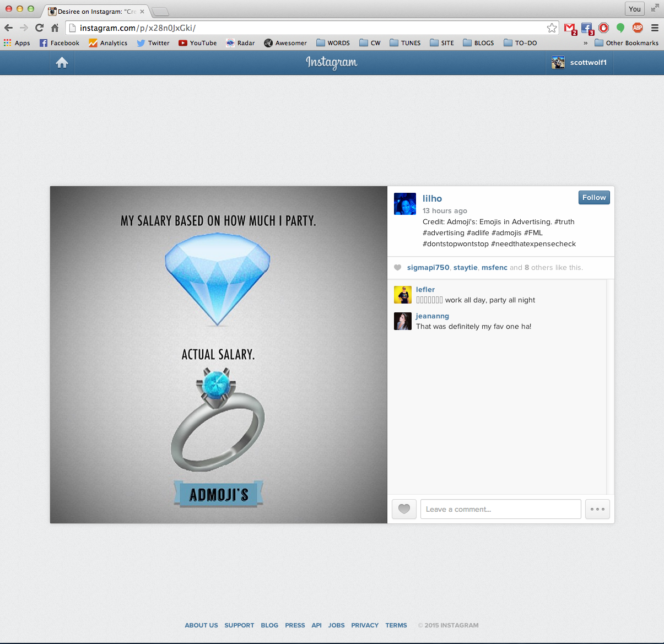Open the YouTube bookmark
This screenshot has height=644, width=664.
click(x=198, y=43)
